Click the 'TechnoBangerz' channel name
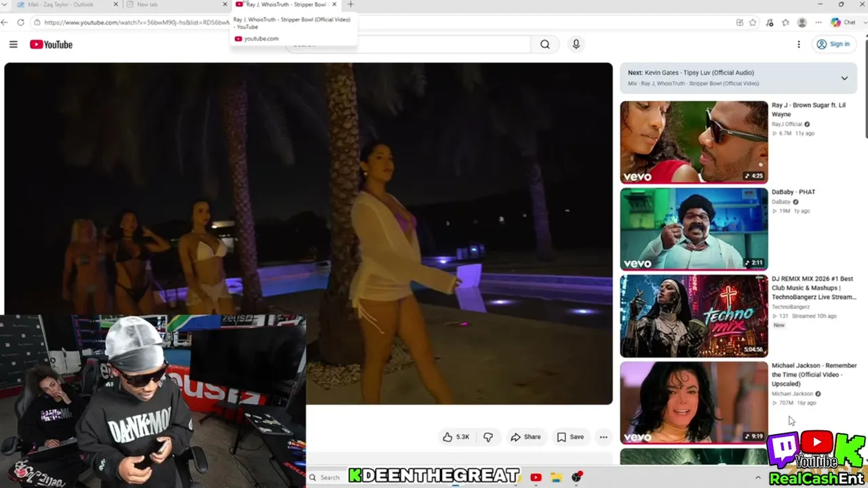This screenshot has width=868, height=488. coord(791,307)
